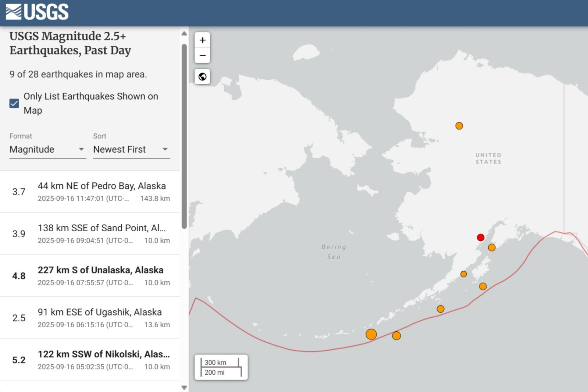The image size is (588, 392).
Task: Click the largest orange earthquake marker
Action: (x=371, y=334)
